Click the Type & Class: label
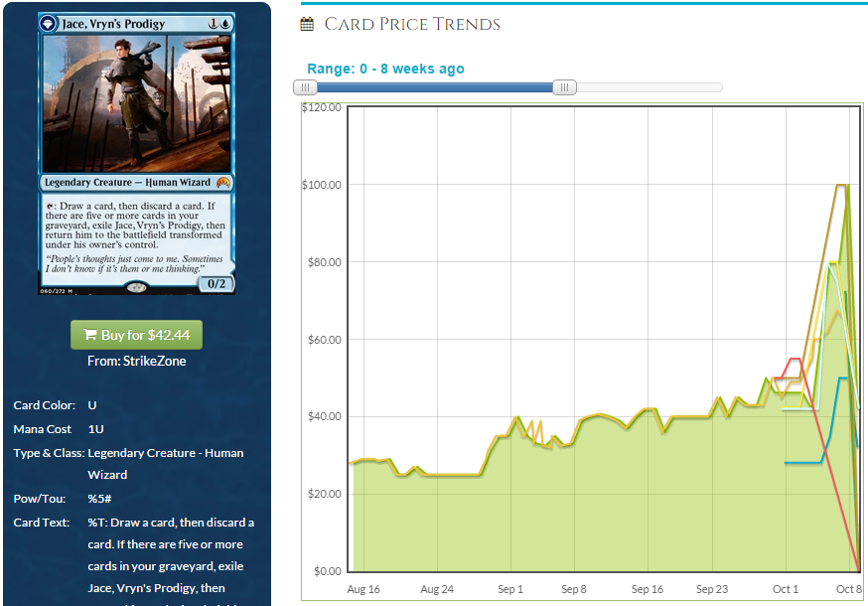 [49, 453]
